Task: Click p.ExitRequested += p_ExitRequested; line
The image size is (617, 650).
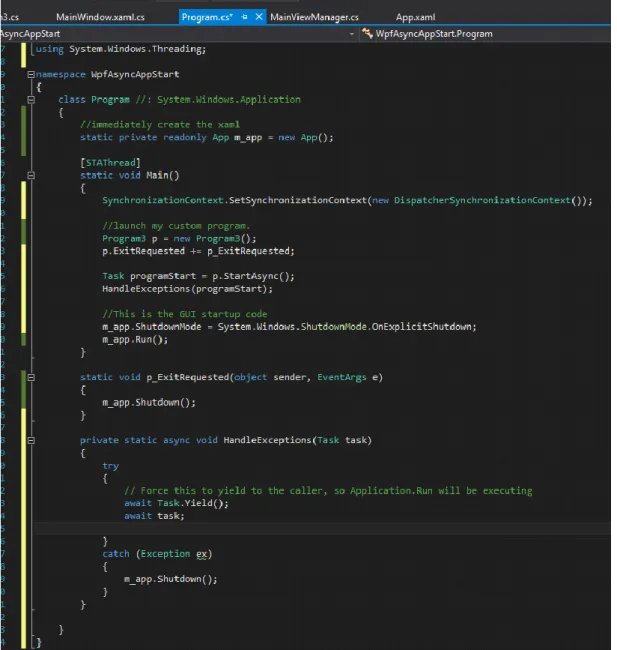Action: coord(198,251)
